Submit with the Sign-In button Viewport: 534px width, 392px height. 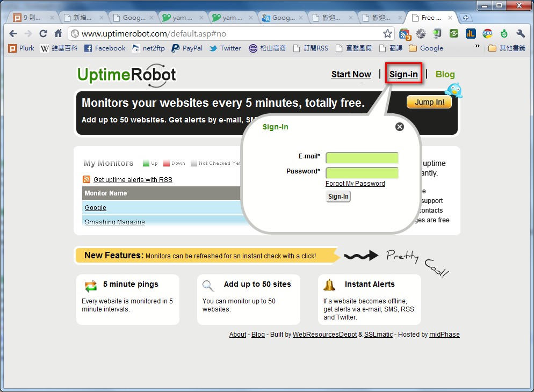point(338,197)
